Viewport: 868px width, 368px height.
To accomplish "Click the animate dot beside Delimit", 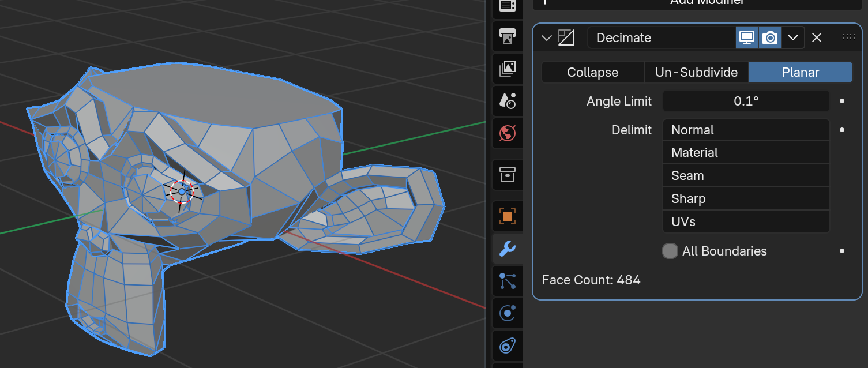I will tap(842, 130).
